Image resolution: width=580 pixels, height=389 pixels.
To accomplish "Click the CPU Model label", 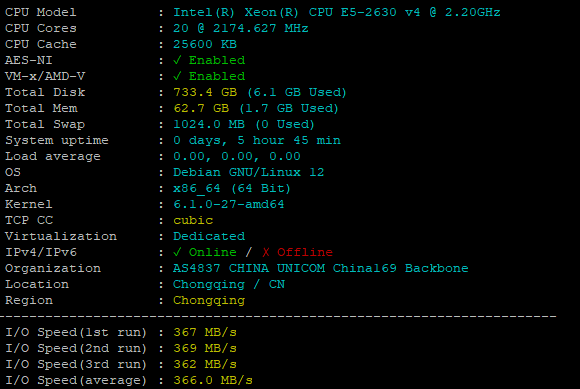I will [x=41, y=12].
